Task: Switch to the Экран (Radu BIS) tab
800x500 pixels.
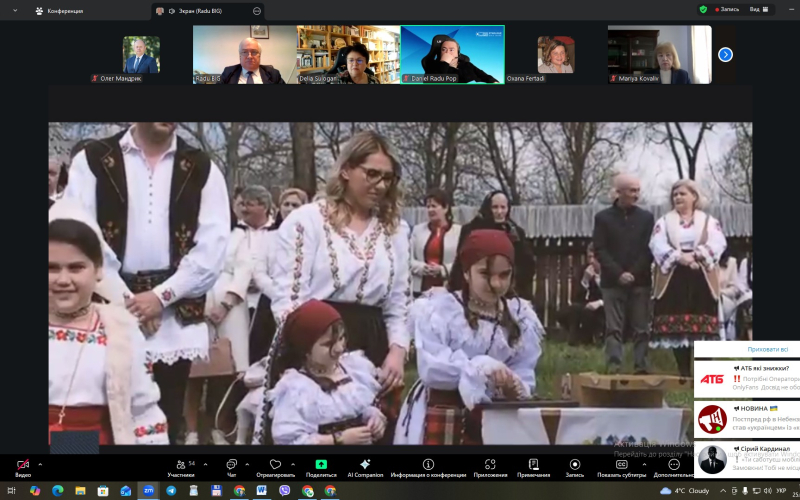Action: click(200, 10)
